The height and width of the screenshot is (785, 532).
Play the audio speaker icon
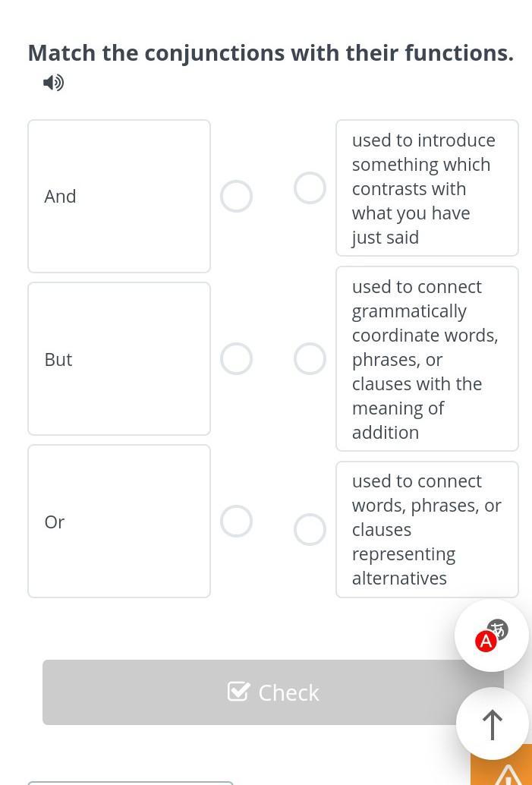(54, 83)
